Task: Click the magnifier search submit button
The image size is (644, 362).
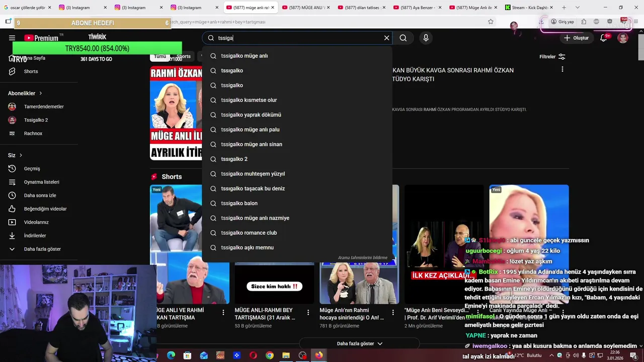Action: coord(403,38)
